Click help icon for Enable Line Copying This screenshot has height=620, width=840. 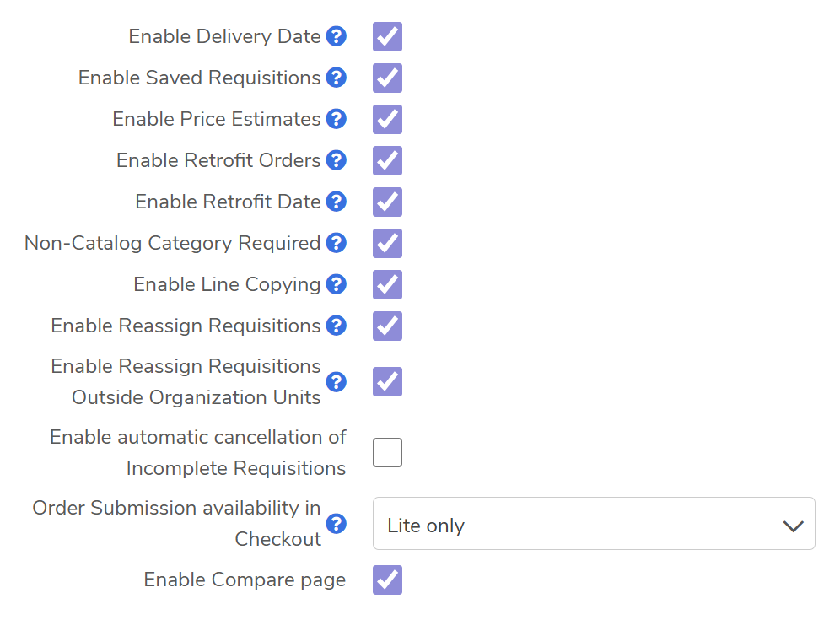point(337,284)
